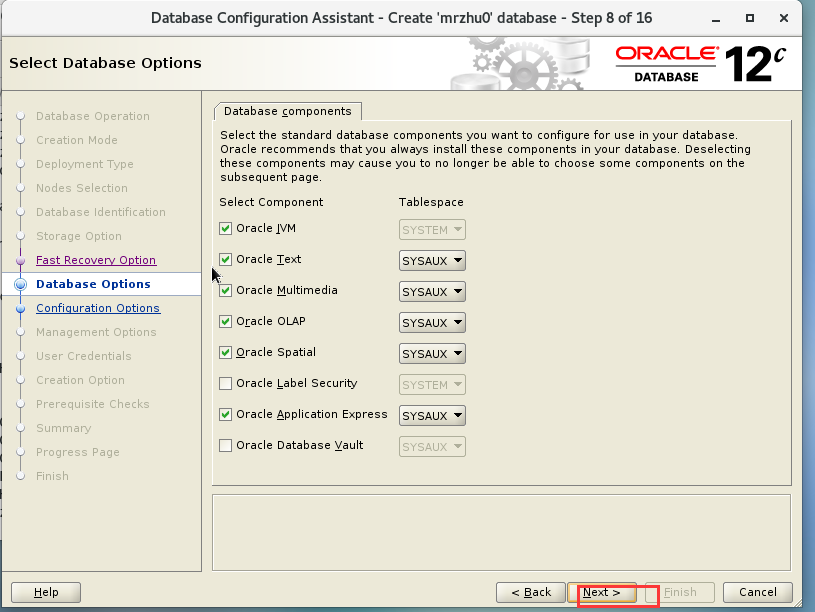Click the Fast Recovery Option step bullet

21,261
